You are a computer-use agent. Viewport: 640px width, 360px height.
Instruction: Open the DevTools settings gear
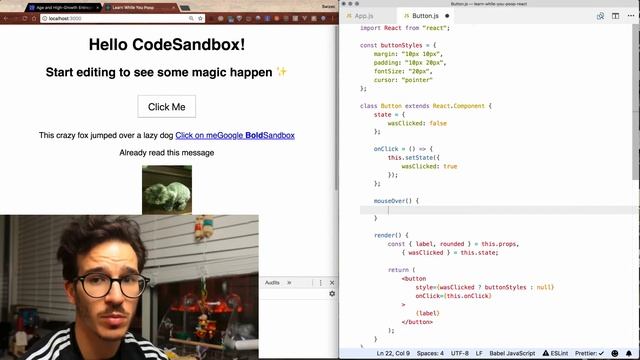(332, 293)
